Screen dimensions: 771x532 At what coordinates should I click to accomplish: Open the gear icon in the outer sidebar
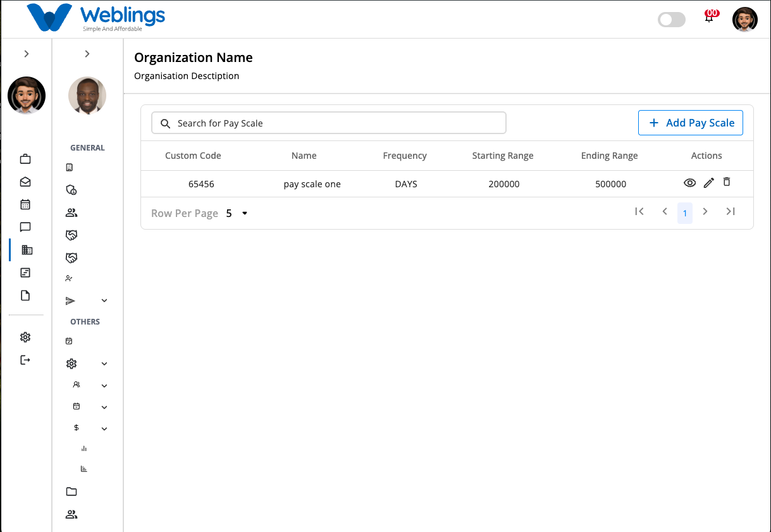[25, 337]
